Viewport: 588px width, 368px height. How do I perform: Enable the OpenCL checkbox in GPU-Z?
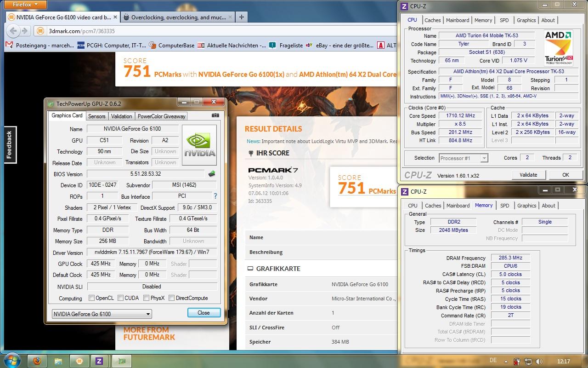(x=91, y=298)
